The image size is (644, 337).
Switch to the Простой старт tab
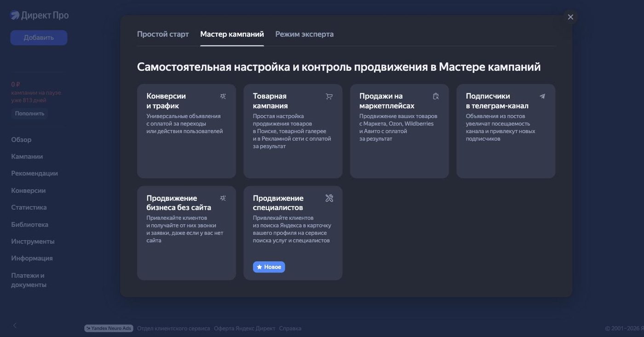(x=163, y=34)
